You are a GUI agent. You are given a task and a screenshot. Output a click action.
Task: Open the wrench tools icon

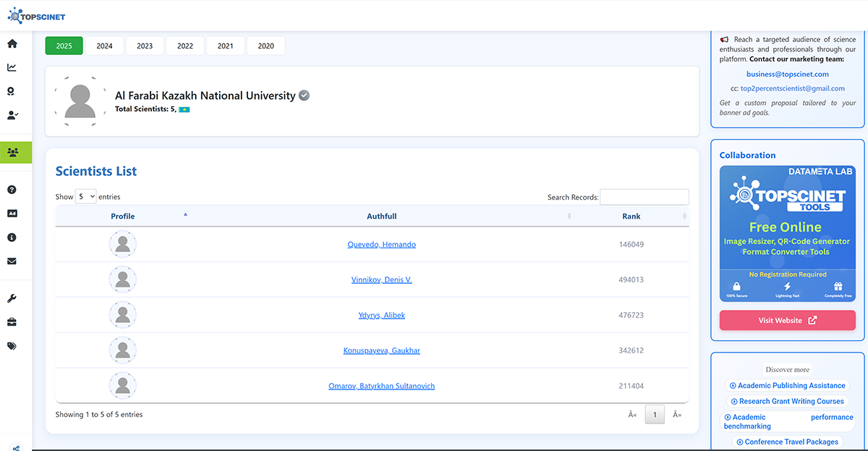coord(12,298)
